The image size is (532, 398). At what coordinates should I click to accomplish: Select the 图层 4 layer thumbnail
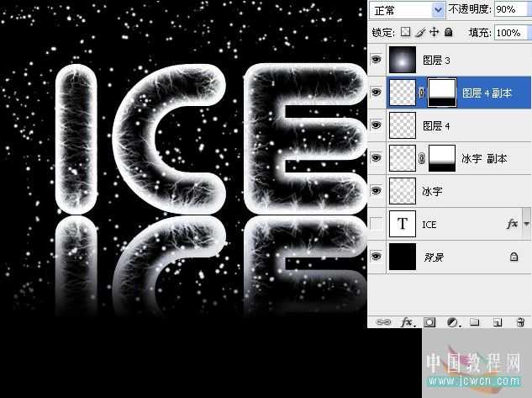(x=403, y=125)
